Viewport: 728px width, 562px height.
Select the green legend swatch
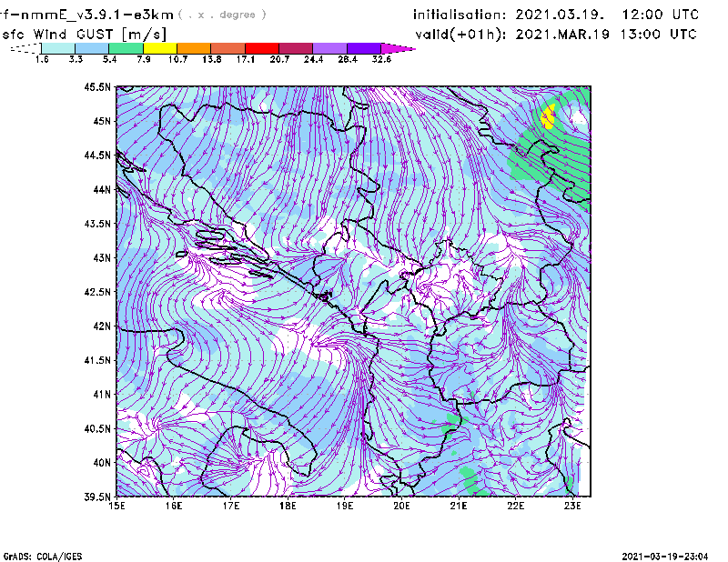pos(126,48)
